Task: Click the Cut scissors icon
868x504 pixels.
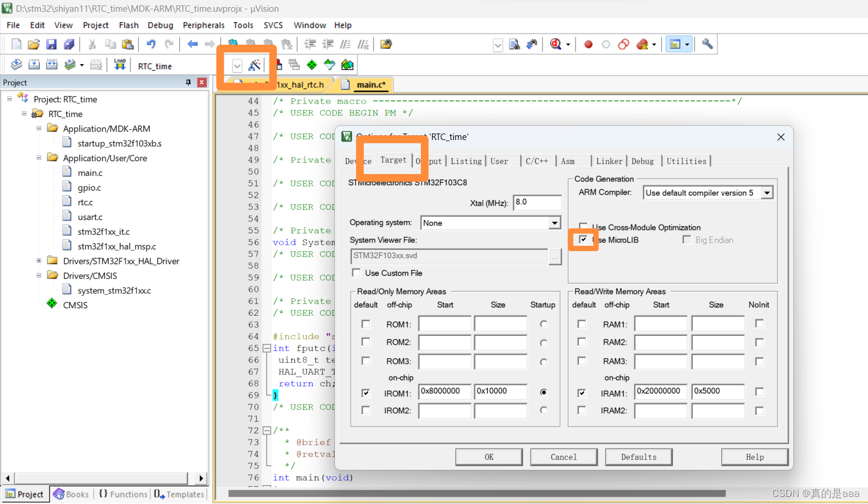Action: point(92,44)
